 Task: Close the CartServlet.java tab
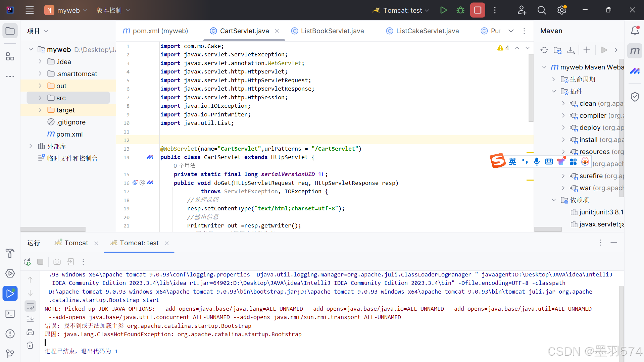click(x=277, y=31)
